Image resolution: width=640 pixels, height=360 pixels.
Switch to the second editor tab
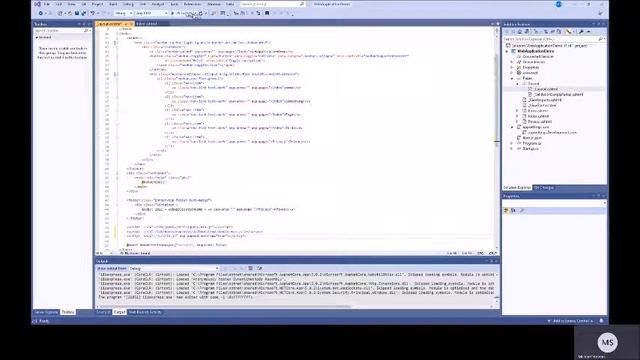pyautogui.click(x=147, y=24)
